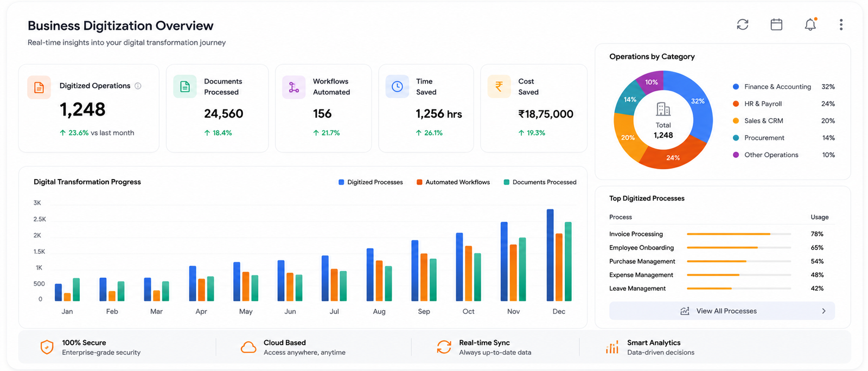Click the Smart Analytics bar-chart icon

(612, 348)
